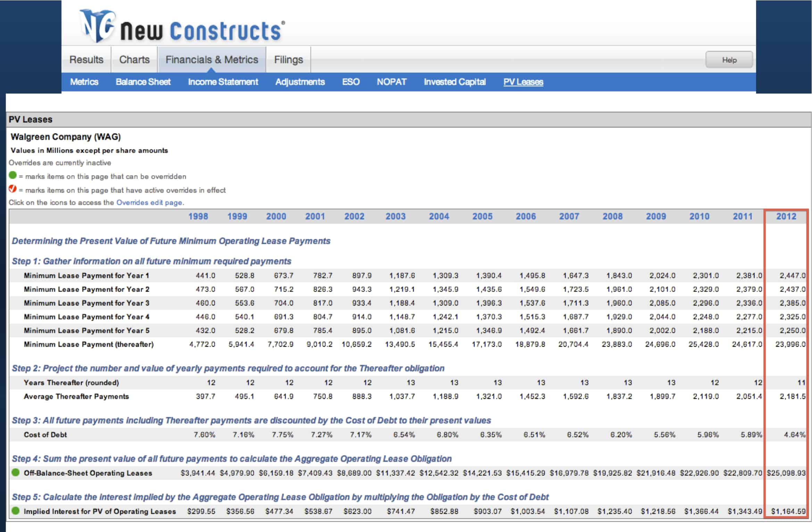Click Minimum Lease Payment for Year 3 label
Image resolution: width=812 pixels, height=532 pixels.
pos(86,303)
